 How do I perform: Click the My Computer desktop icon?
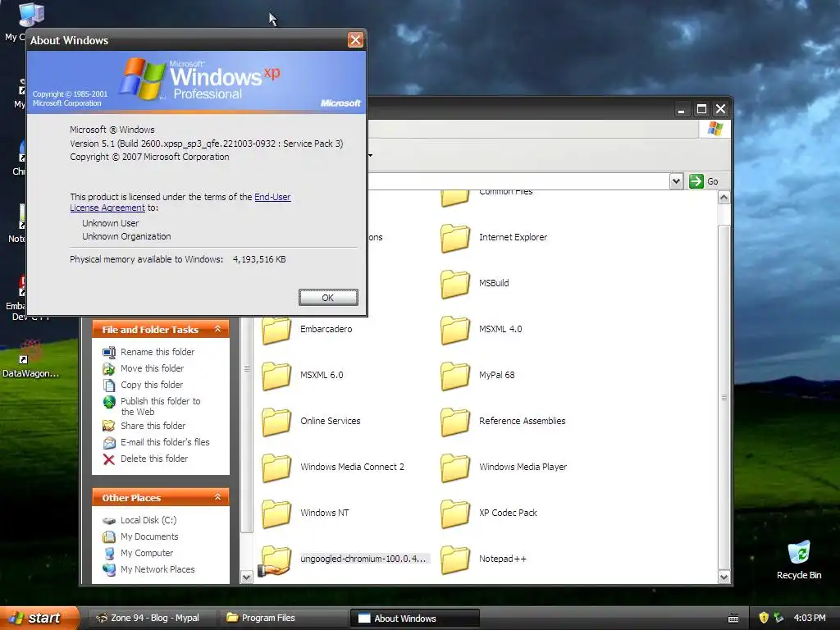31,15
